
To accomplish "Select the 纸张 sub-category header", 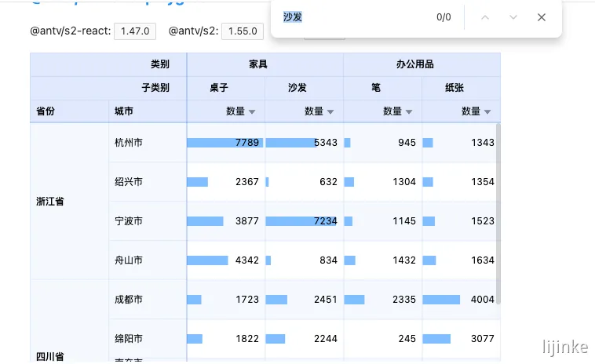I will 461,88.
